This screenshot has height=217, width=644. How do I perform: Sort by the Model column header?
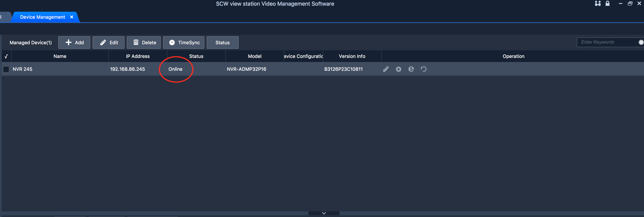(x=255, y=56)
